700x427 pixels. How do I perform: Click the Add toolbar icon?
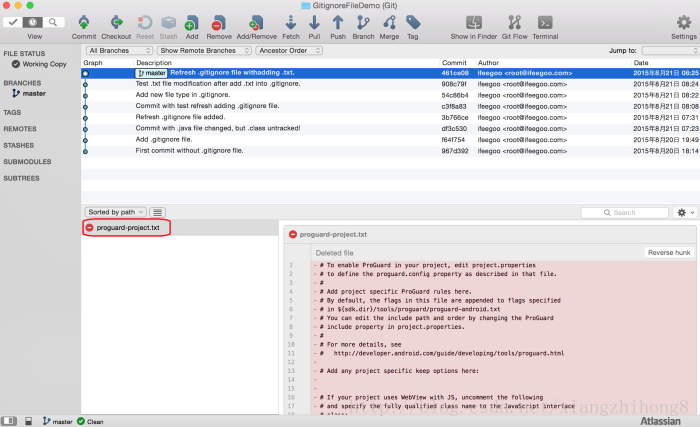[192, 22]
